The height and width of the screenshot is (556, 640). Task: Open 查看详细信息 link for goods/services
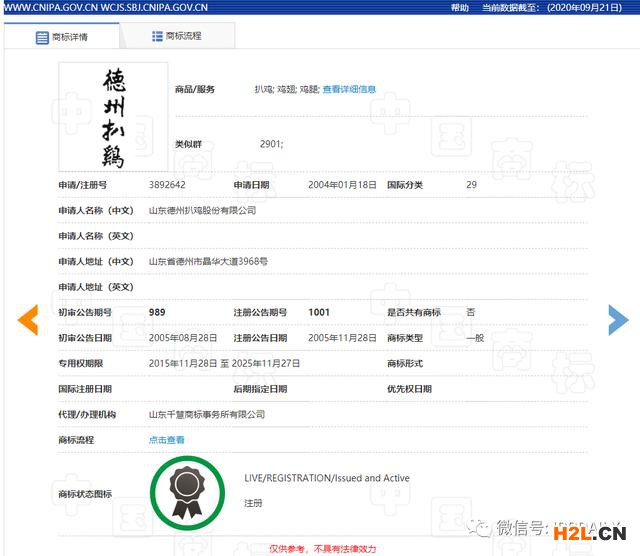(349, 89)
